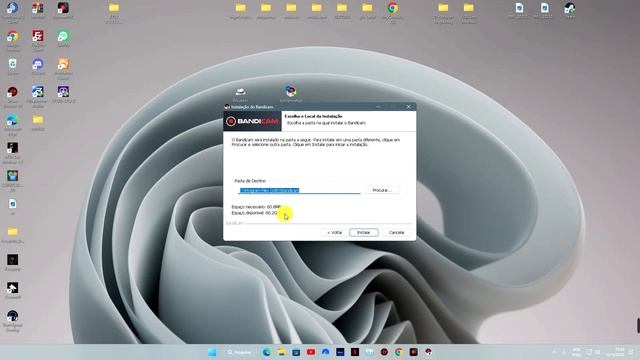The width and height of the screenshot is (640, 360).
Task: Close the Bandicam installer window
Action: 409,107
